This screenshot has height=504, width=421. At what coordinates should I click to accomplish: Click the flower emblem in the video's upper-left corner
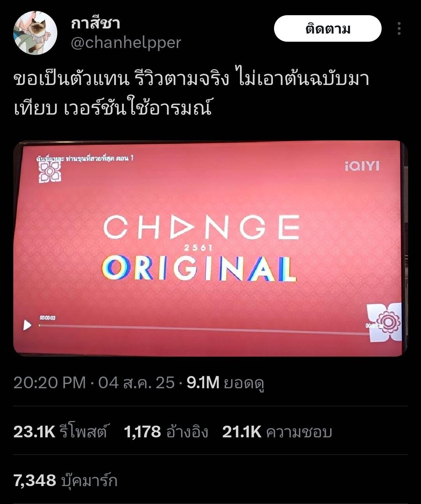50,172
